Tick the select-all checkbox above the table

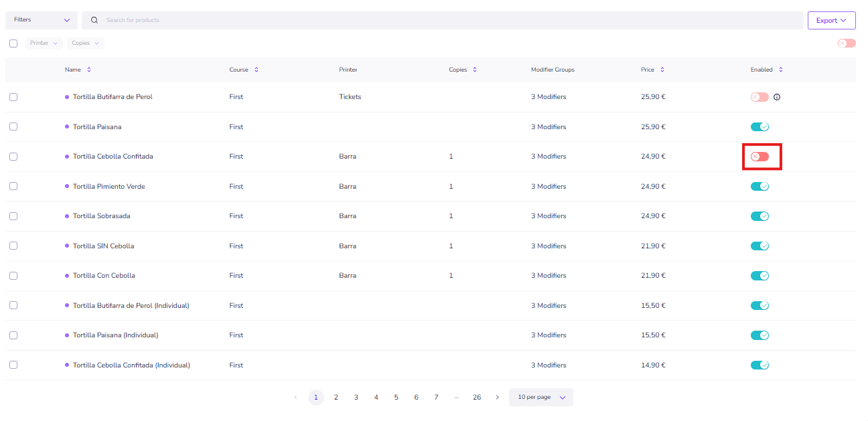(13, 44)
